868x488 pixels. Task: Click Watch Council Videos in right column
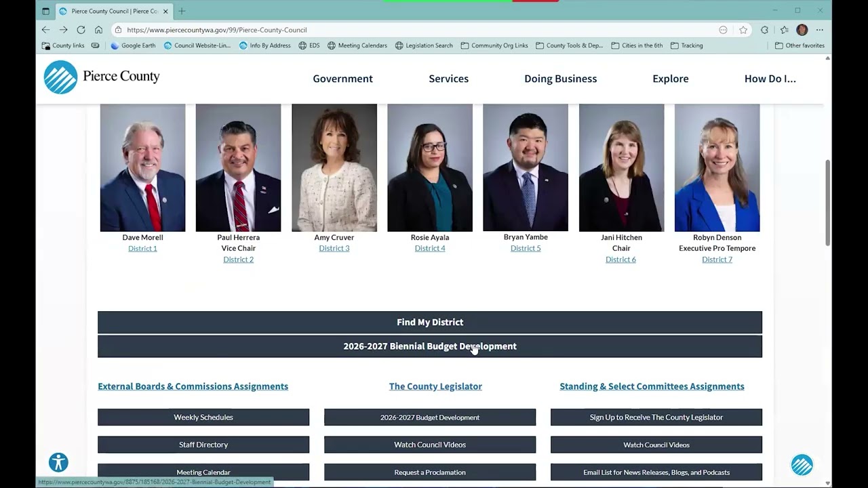656,445
